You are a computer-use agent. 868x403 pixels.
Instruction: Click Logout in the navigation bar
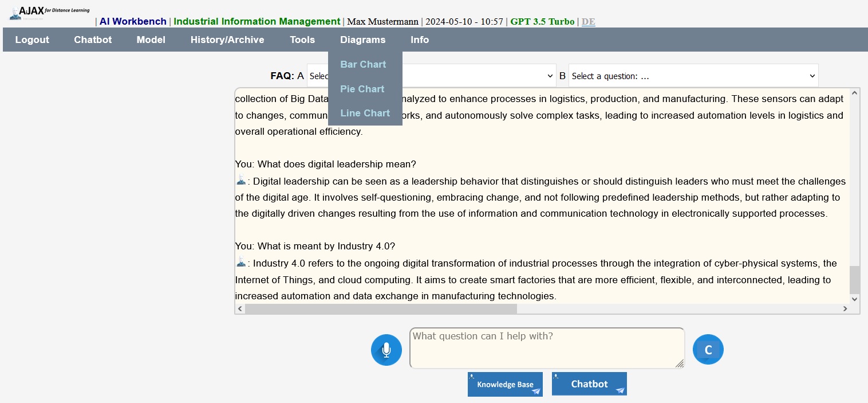(32, 40)
